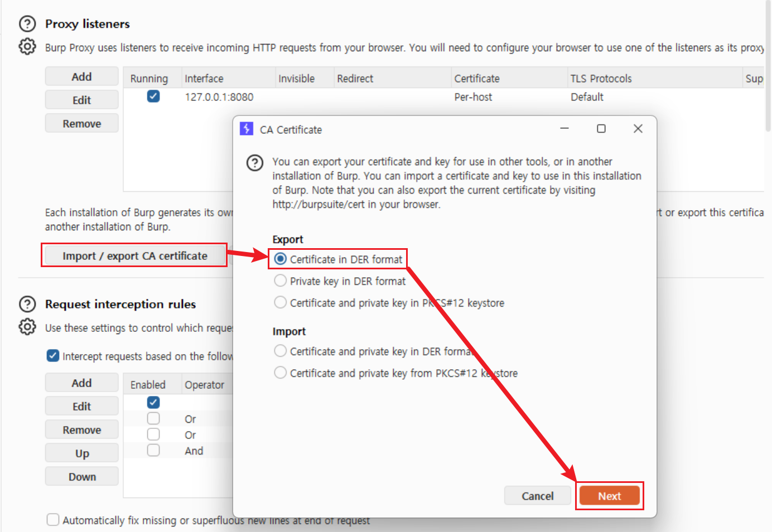
Task: Uncheck the checked Enabled box in rules table
Action: pos(153,402)
